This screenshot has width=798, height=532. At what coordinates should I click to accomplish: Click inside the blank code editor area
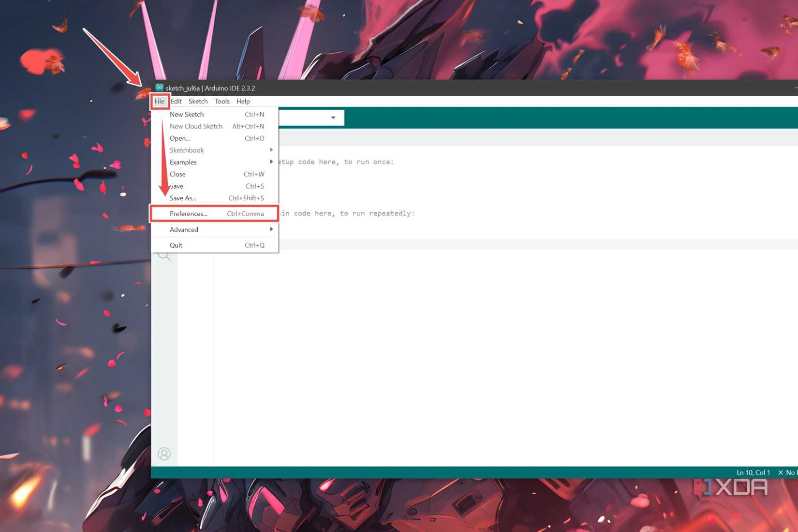484,348
